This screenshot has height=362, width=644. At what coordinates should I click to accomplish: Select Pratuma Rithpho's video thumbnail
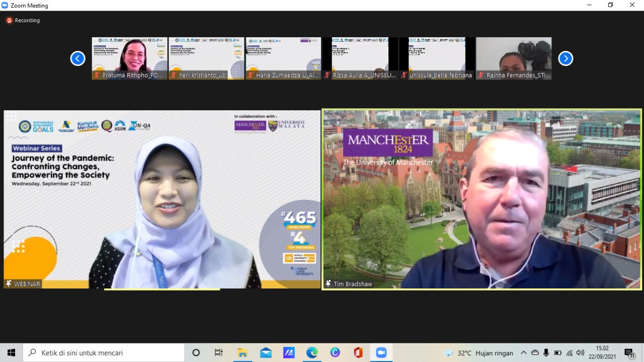tap(130, 58)
